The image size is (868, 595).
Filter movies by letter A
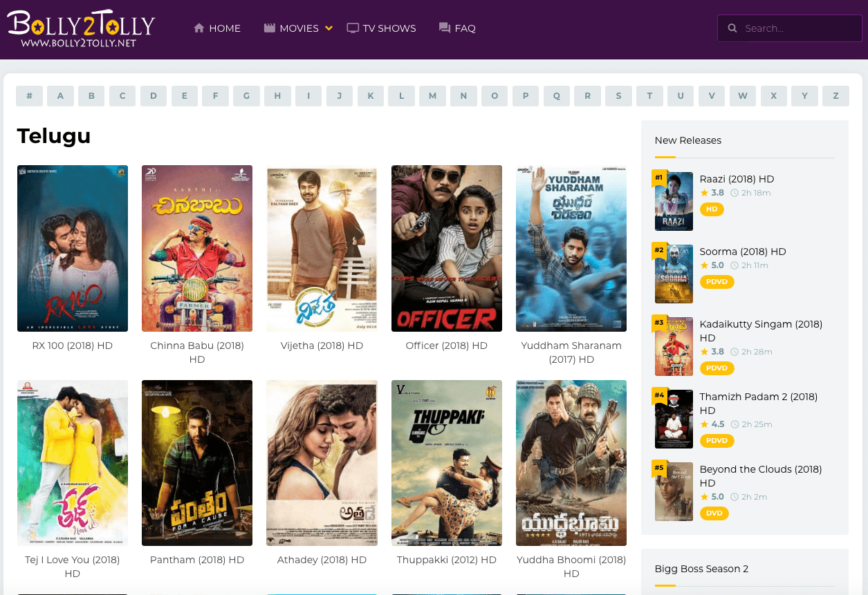(x=60, y=96)
